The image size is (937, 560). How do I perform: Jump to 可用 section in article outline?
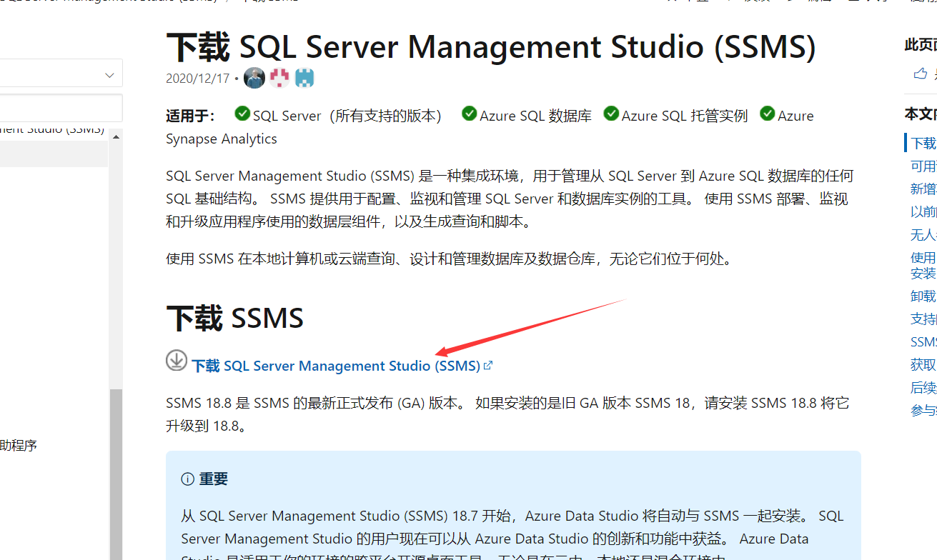923,166
